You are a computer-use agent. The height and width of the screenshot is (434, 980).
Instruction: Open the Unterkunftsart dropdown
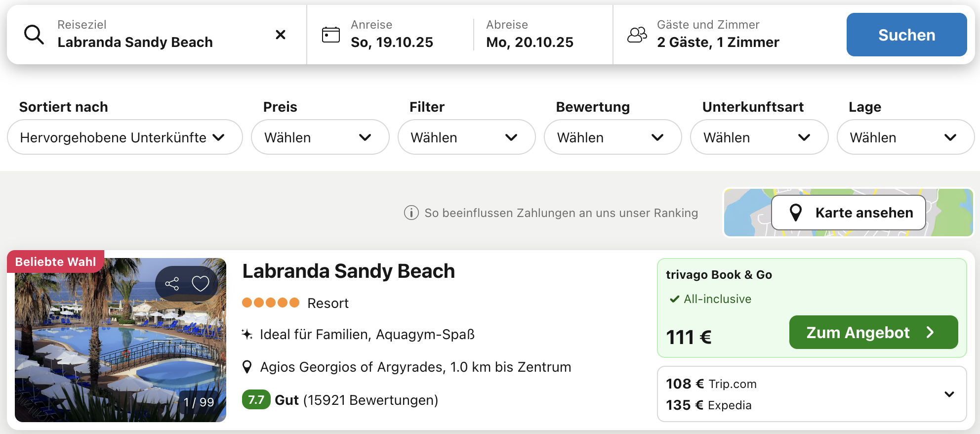pyautogui.click(x=759, y=137)
